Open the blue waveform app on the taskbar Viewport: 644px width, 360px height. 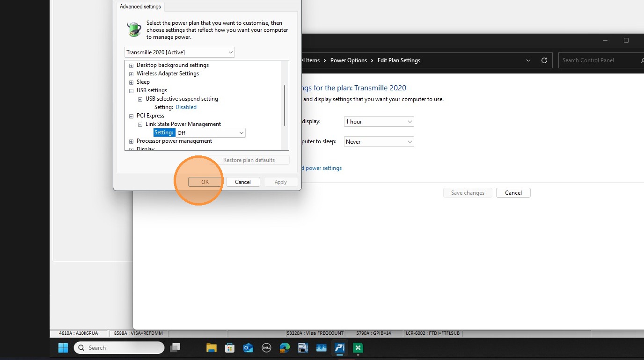tap(321, 348)
